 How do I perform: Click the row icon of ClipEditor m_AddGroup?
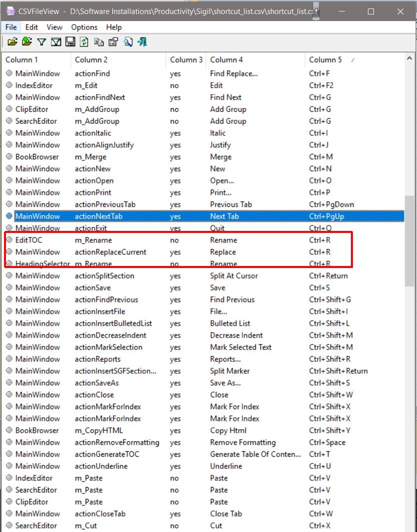click(9, 109)
